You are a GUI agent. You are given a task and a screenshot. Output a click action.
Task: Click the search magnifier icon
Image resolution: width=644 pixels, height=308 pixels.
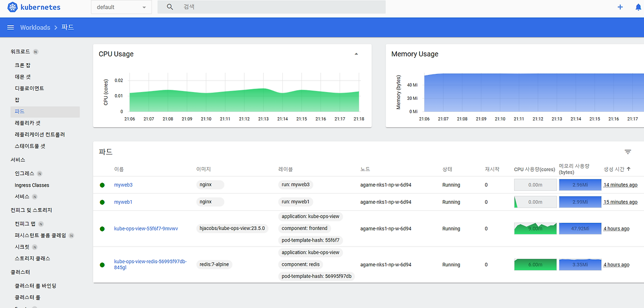170,7
